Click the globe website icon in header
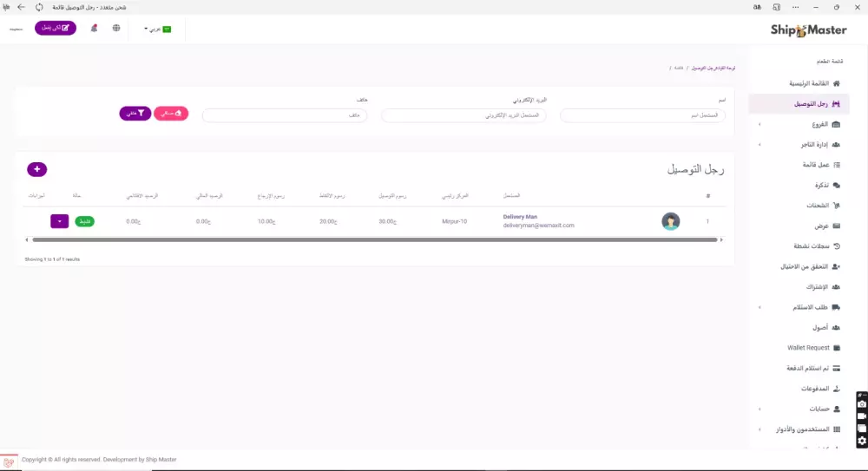This screenshot has width=868, height=471. [116, 29]
